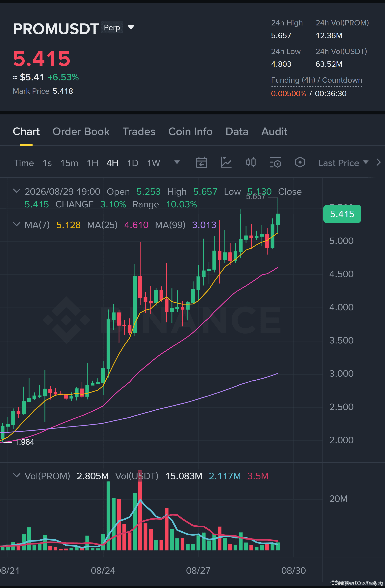Click the 20M volume axis label

338,499
